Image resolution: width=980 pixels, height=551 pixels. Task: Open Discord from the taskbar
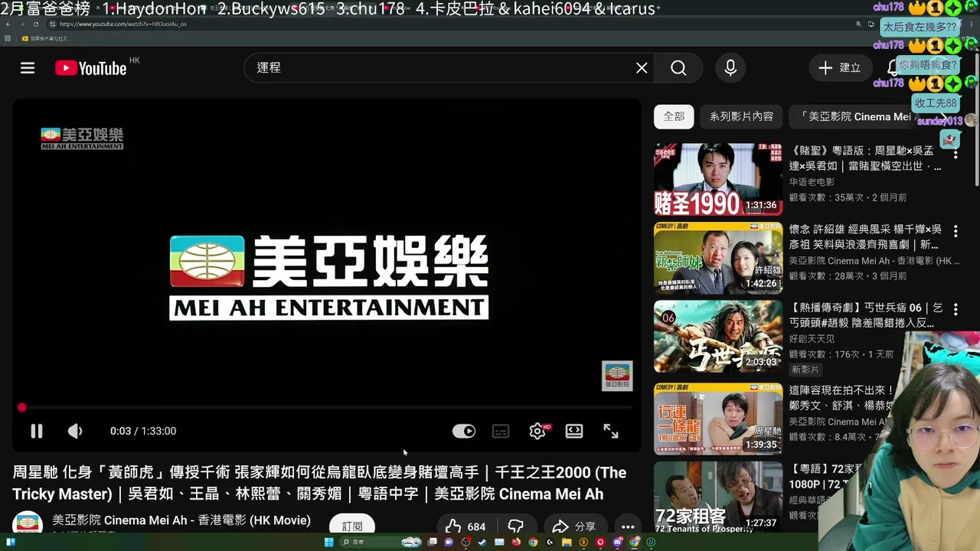tap(618, 543)
